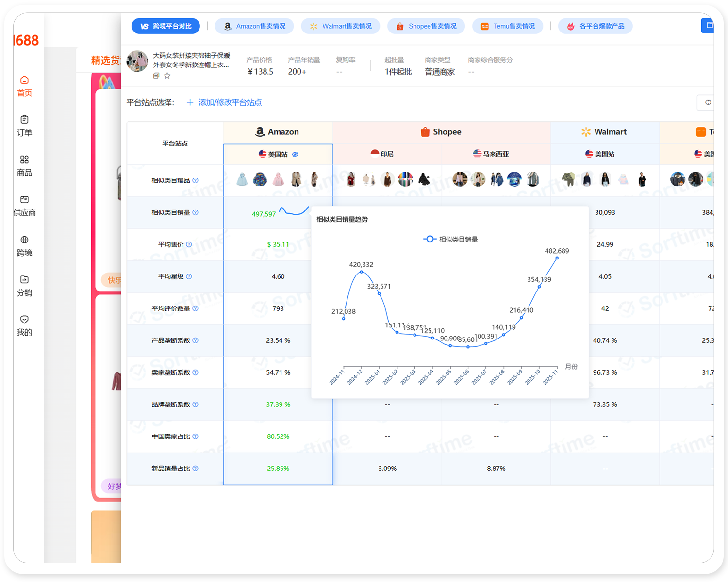Open the Temu售卖情况 tab
The image size is (728, 582).
point(508,26)
